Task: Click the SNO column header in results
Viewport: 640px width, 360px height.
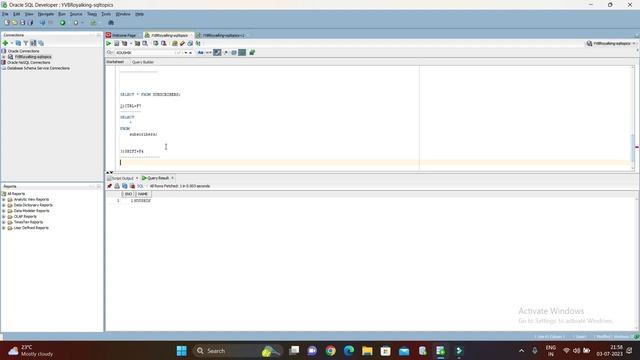Action: (128, 194)
